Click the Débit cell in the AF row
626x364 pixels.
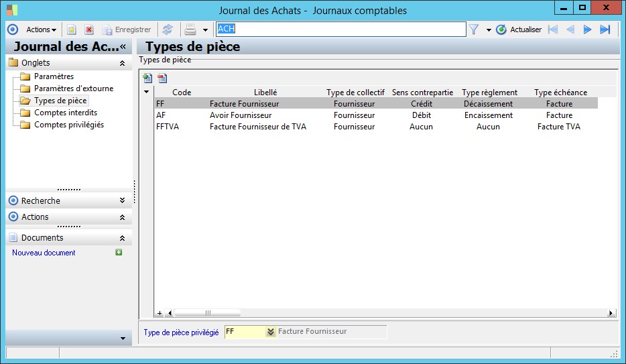click(x=422, y=115)
